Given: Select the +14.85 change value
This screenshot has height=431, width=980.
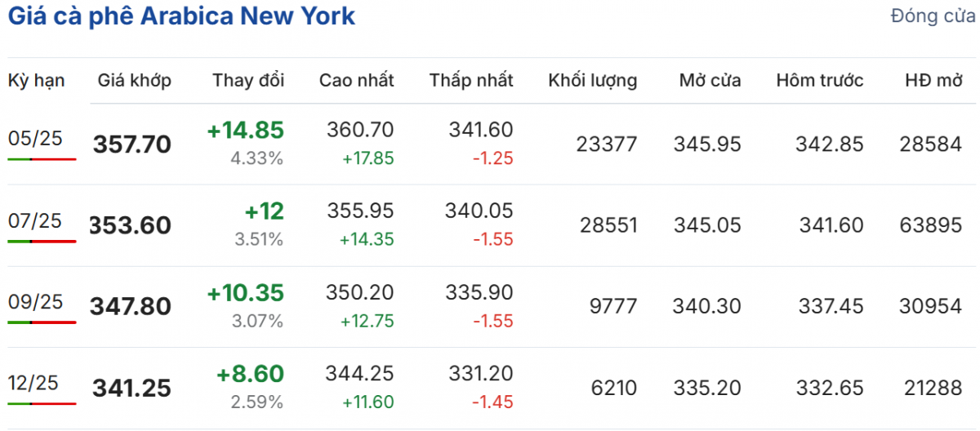Looking at the screenshot, I should [245, 131].
